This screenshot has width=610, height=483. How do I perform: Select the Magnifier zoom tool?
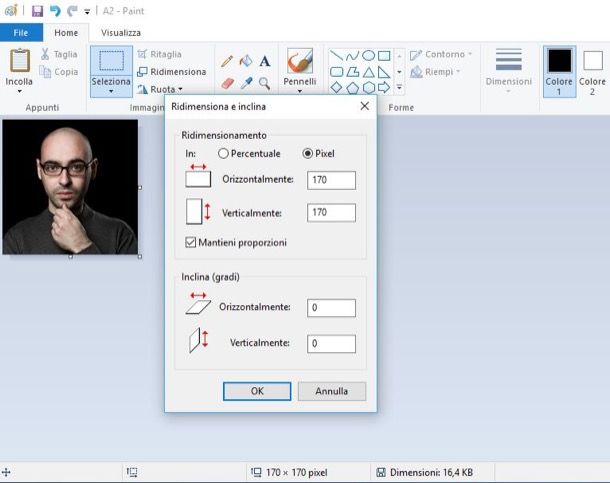(265, 83)
